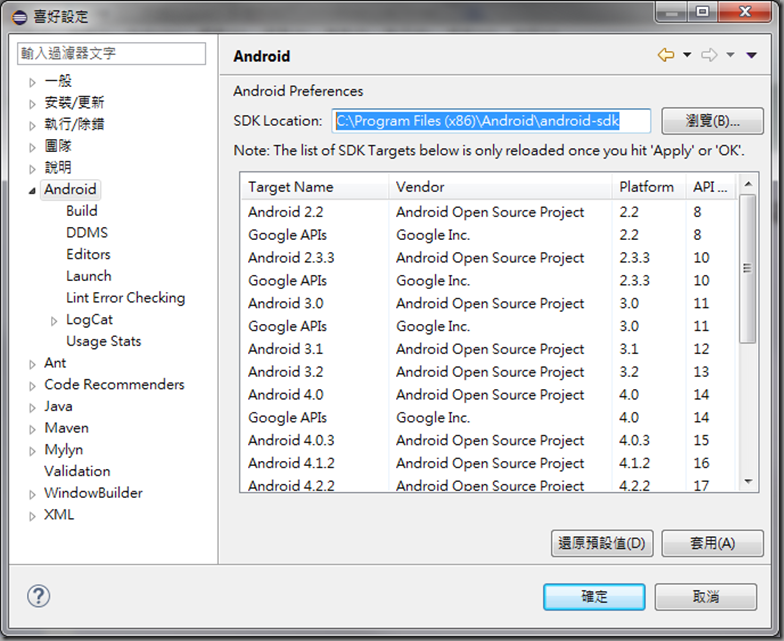
Task: Select the Android tree item label
Action: (70, 189)
